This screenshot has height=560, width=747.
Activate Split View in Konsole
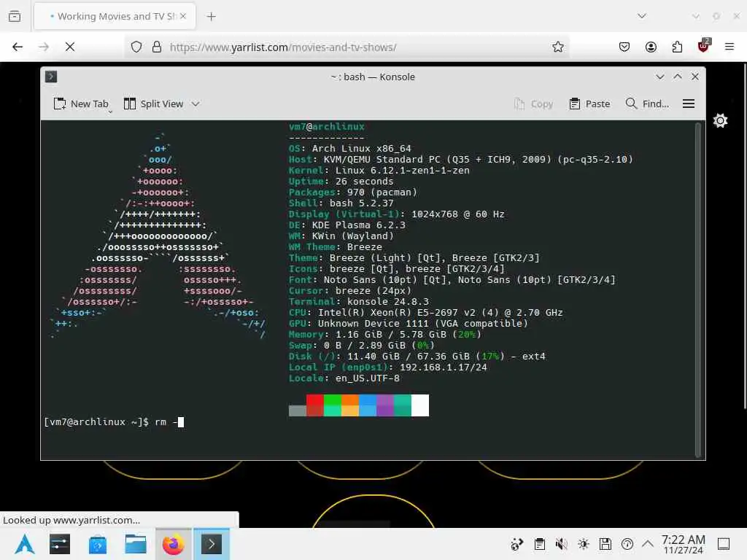[x=153, y=104]
